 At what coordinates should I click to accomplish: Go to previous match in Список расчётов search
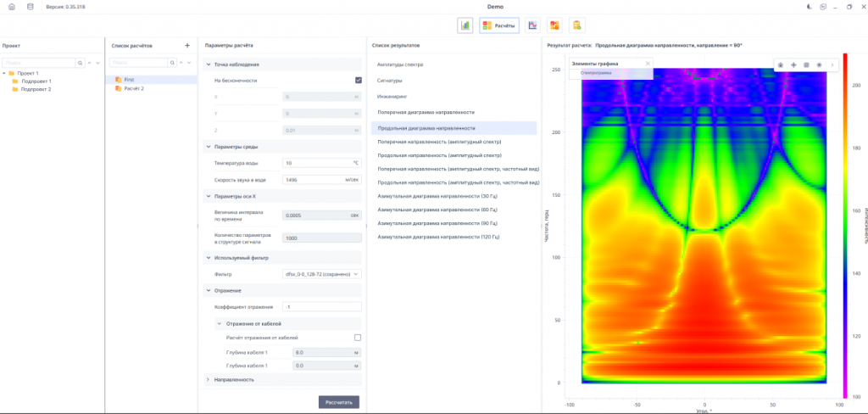click(181, 63)
